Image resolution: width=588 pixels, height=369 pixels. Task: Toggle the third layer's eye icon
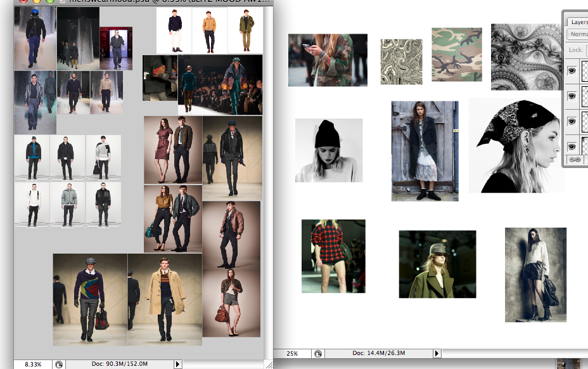point(572,120)
